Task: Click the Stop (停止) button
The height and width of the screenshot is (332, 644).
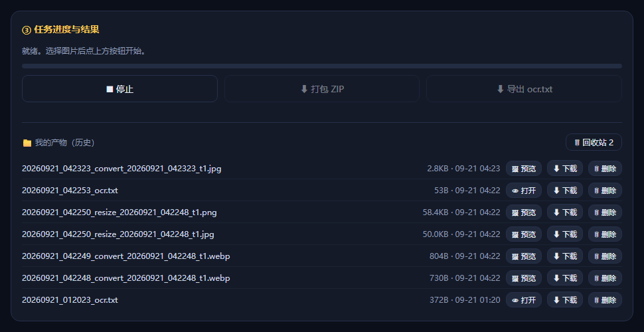Action: coord(120,89)
